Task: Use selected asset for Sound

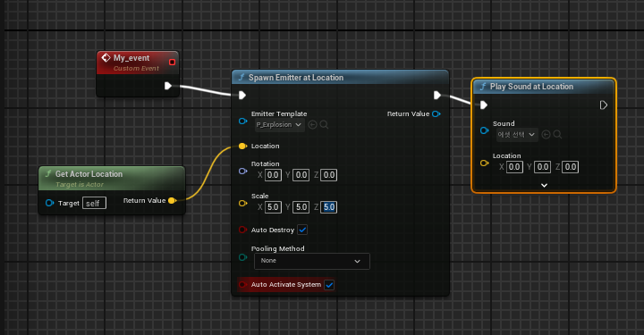Action: pyautogui.click(x=546, y=135)
